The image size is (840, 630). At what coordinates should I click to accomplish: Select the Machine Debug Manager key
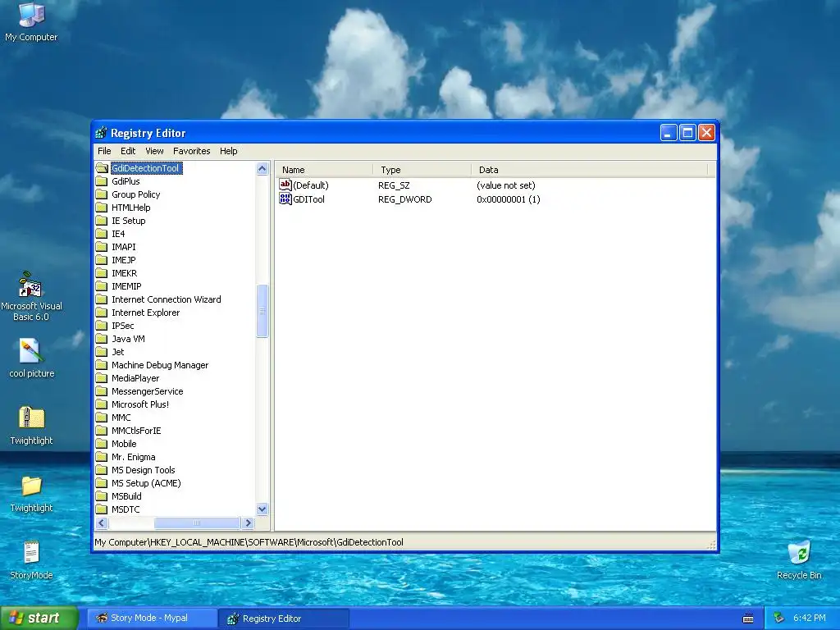[x=160, y=365]
